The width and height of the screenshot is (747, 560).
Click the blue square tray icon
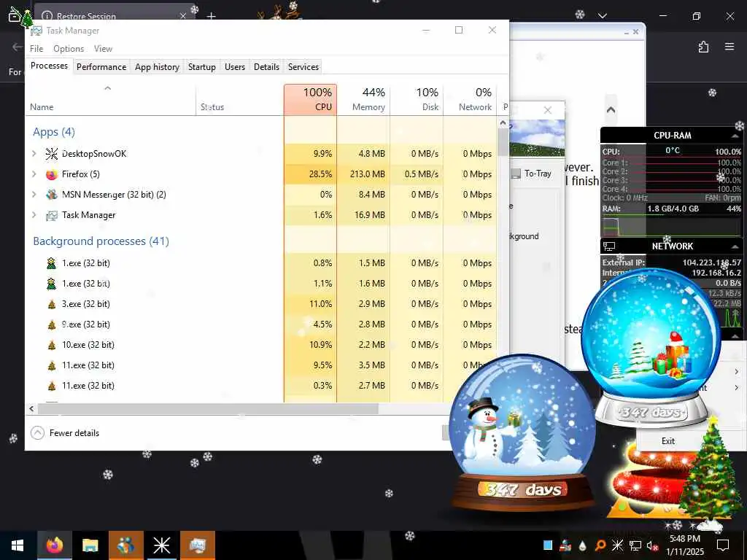point(548,545)
